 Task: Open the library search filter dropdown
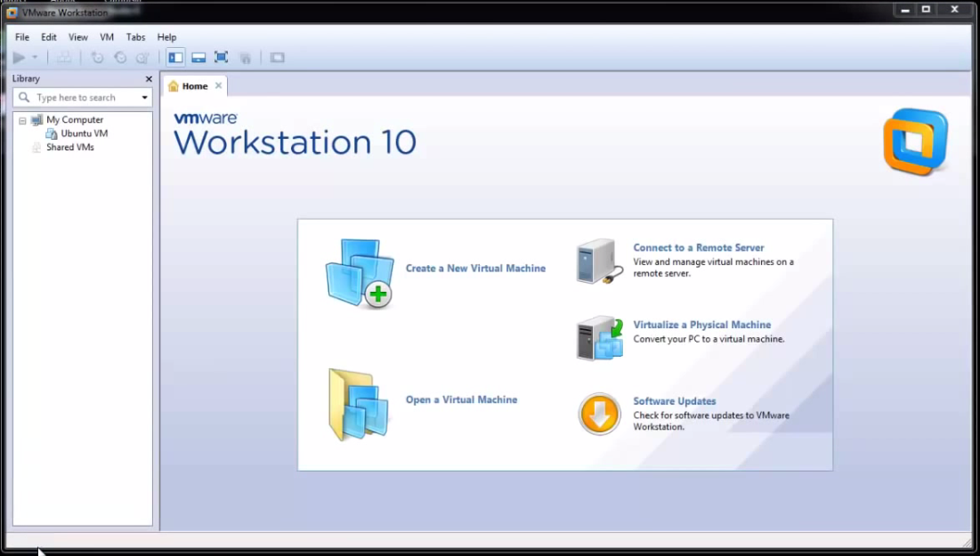(x=144, y=98)
